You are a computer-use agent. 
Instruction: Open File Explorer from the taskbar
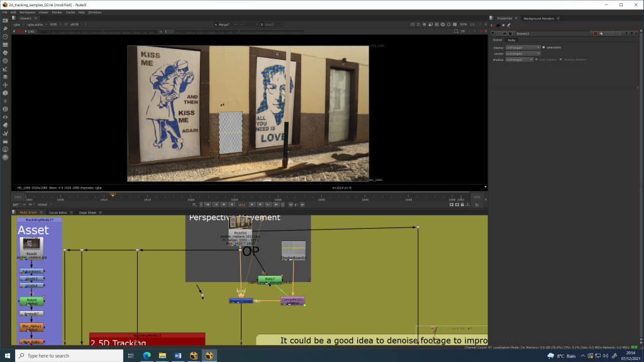[162, 356]
